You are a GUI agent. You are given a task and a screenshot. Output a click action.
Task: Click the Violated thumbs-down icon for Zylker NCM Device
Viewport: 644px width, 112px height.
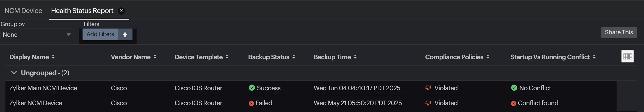pyautogui.click(x=428, y=103)
